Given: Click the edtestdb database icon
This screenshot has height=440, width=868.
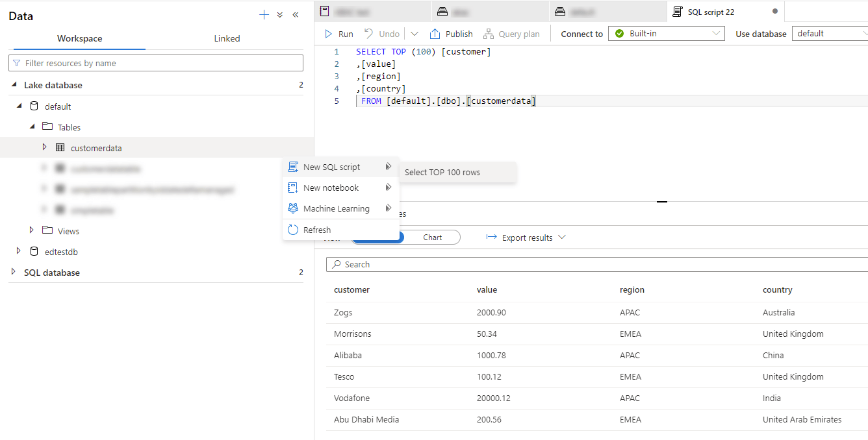Looking at the screenshot, I should 33,251.
